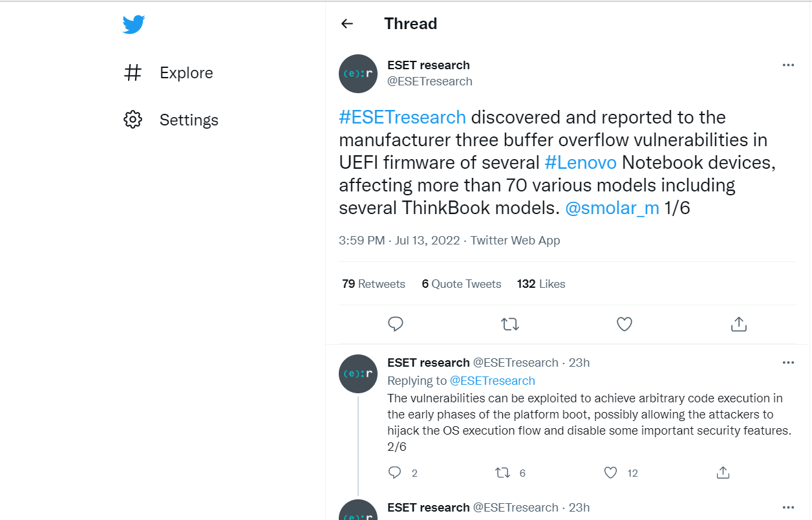
Task: Open more options on the 2/6 reply
Action: pyautogui.click(x=788, y=362)
